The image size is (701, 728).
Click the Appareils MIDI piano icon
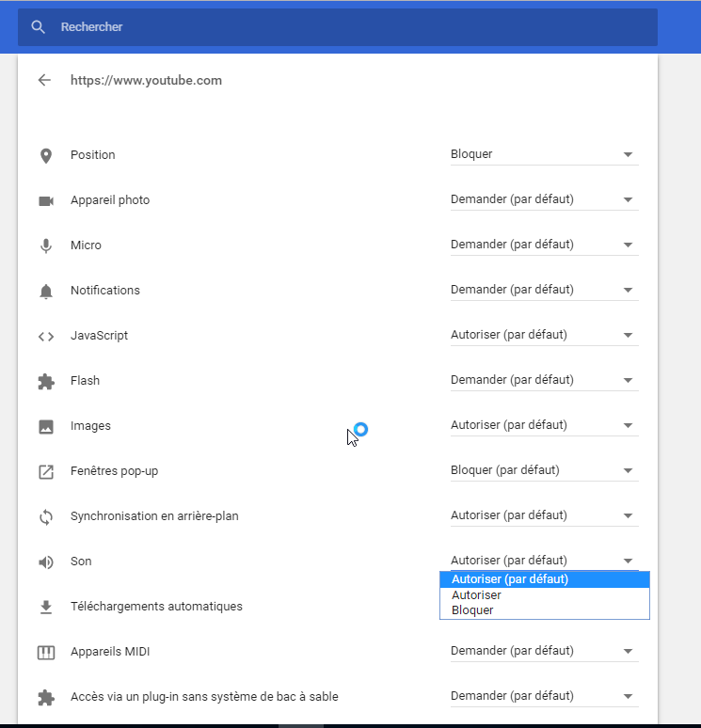(45, 652)
